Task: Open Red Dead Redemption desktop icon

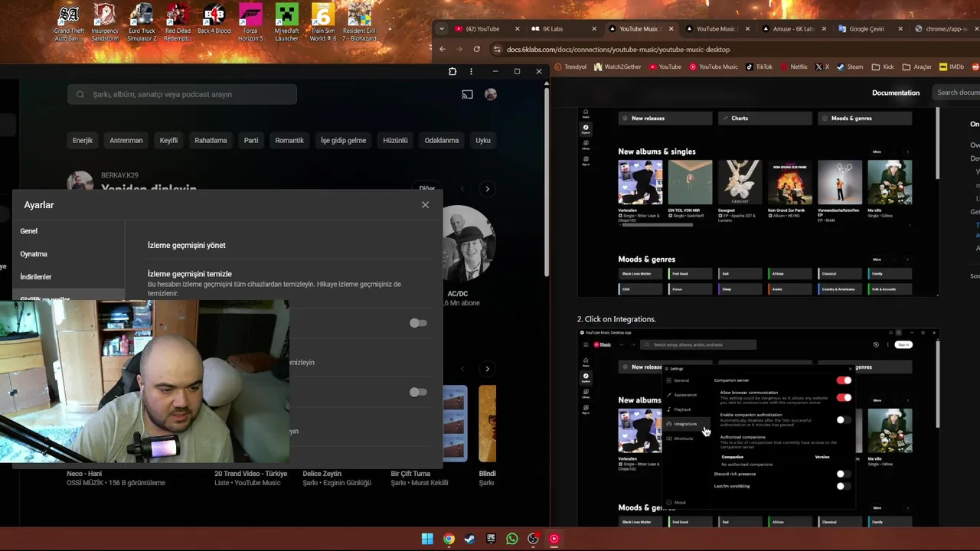Action: (178, 23)
